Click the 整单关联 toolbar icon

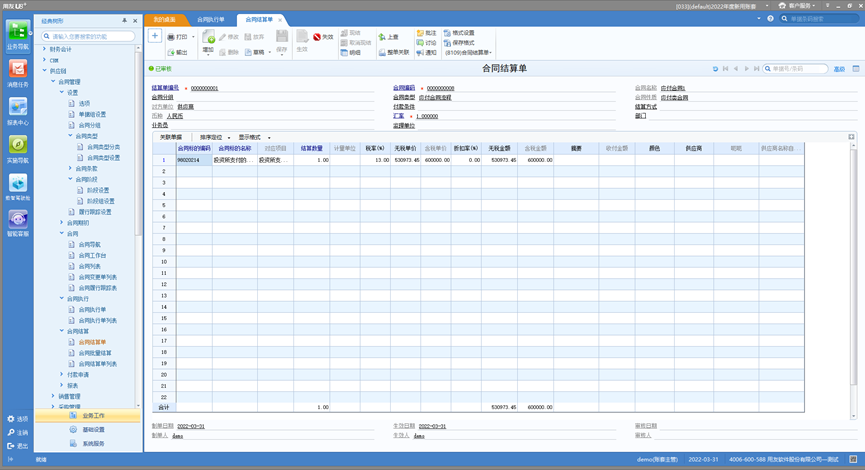coord(382,52)
